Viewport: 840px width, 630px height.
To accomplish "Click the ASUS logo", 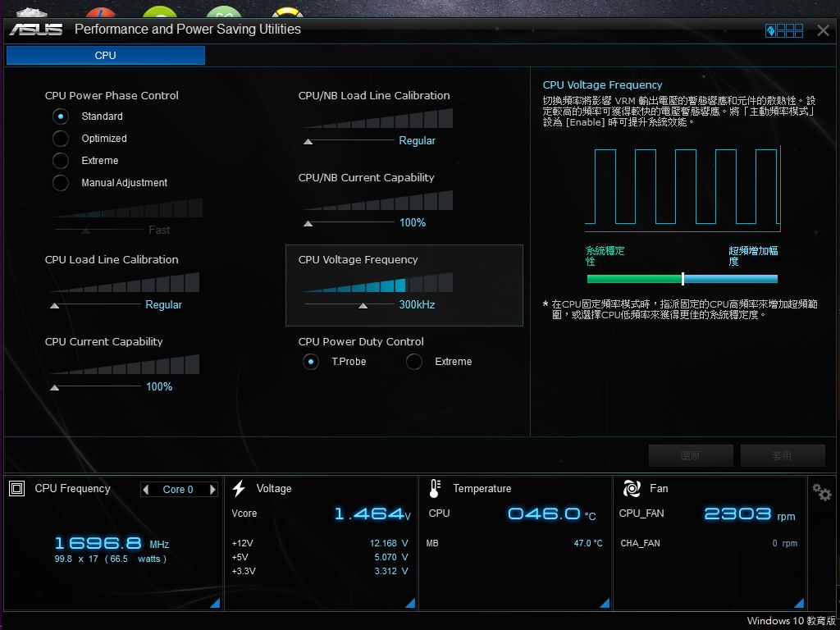I will [36, 29].
